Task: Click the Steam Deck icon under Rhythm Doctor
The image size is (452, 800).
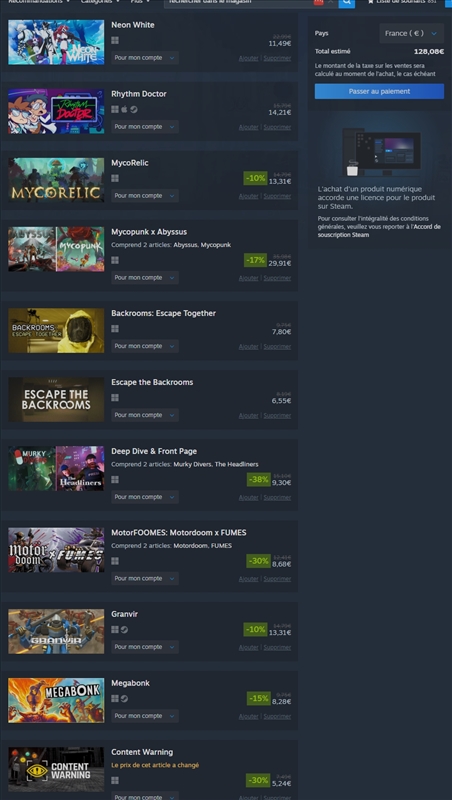Action: tap(133, 109)
